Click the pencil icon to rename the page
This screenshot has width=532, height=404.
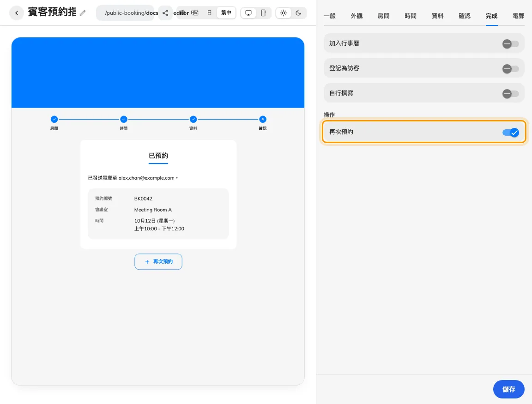pyautogui.click(x=83, y=13)
